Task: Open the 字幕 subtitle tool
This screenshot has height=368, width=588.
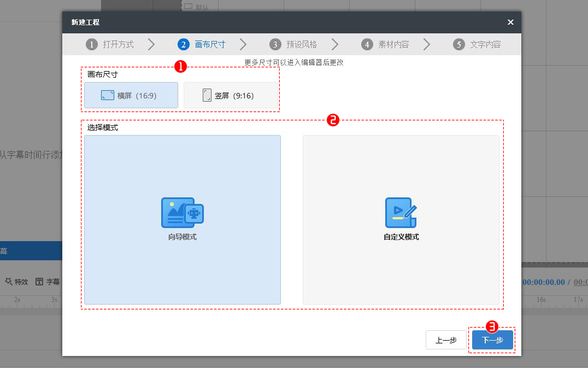Action: click(48, 282)
